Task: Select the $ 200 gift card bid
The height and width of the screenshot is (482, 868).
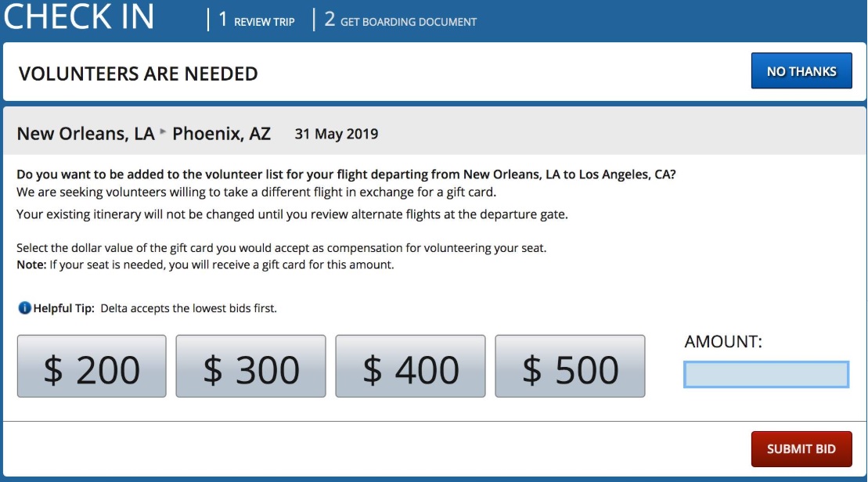Action: coord(92,366)
